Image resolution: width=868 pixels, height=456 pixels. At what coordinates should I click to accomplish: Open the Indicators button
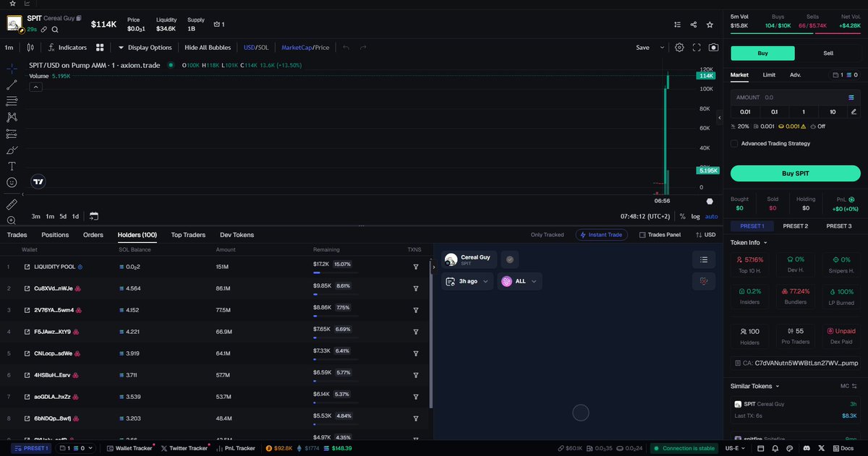67,48
